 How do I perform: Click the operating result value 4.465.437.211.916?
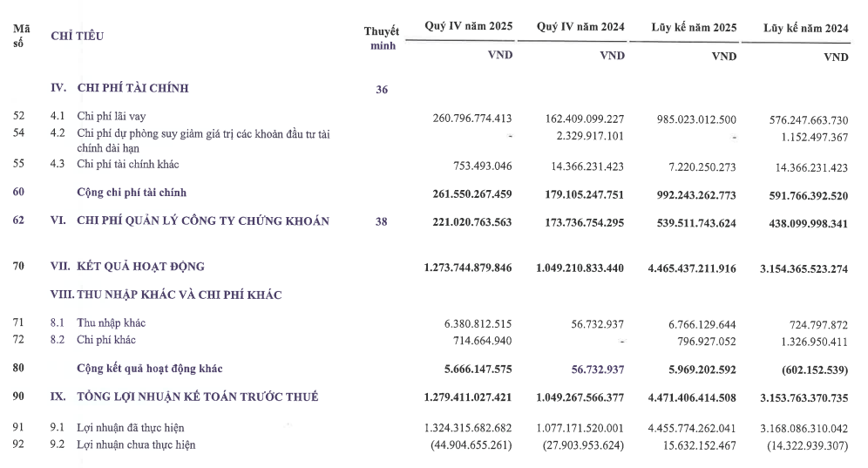click(693, 267)
